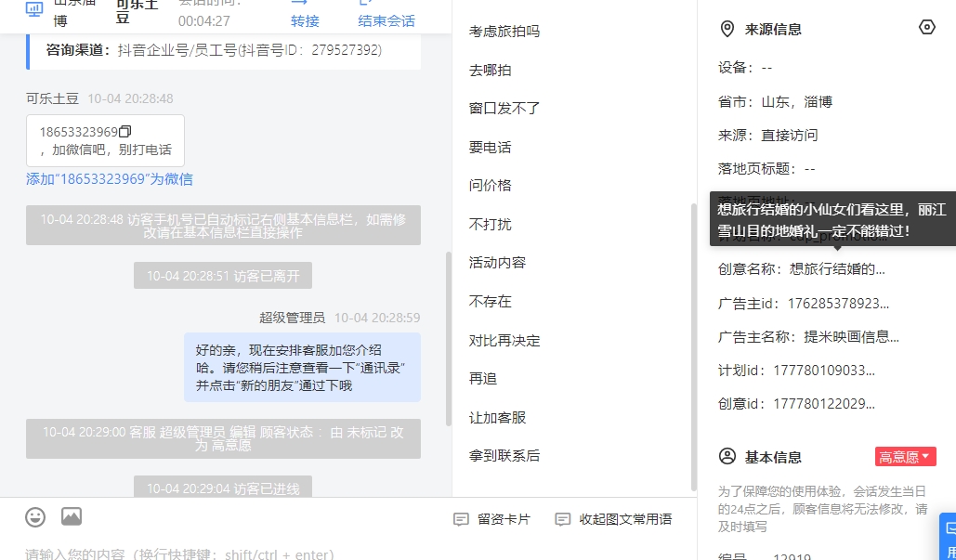956x560 pixels.
Task: Click the admin reply message bubble
Action: 303,368
